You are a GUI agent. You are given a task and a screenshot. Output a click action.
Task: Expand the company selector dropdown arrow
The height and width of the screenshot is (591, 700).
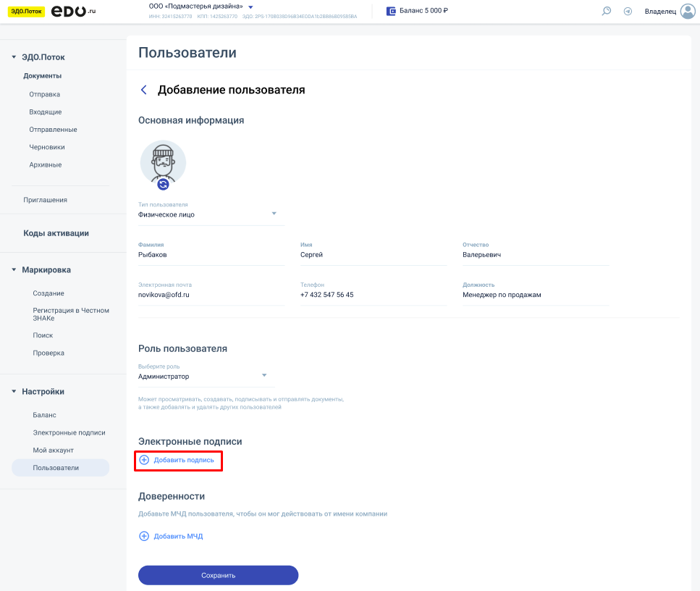point(250,7)
